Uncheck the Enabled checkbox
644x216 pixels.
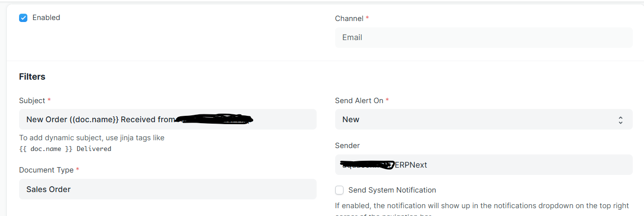[x=23, y=18]
